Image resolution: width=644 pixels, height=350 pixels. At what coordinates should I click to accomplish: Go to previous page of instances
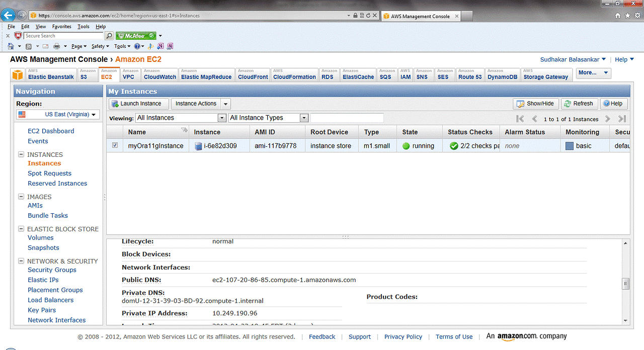click(535, 119)
